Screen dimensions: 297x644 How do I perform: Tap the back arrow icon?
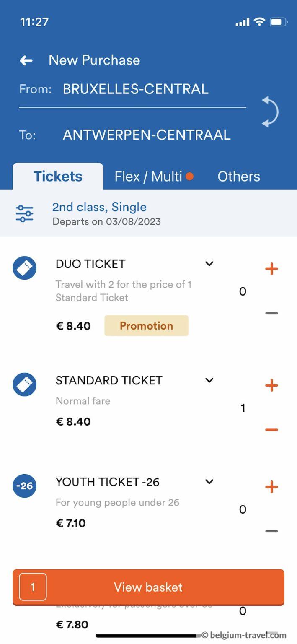coord(26,60)
